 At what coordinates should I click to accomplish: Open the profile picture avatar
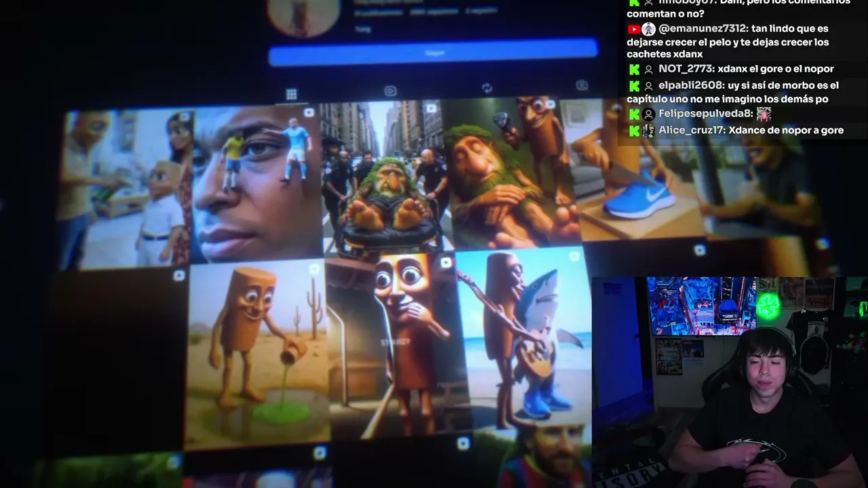304,16
